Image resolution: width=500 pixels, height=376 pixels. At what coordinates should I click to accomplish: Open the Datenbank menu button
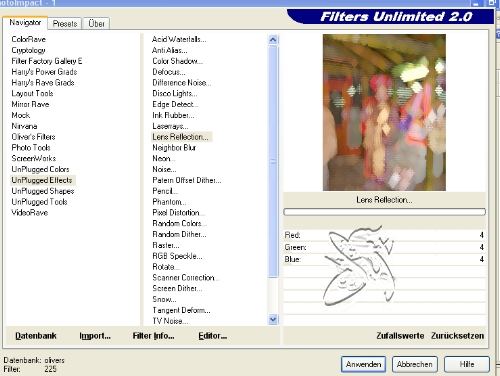click(36, 336)
